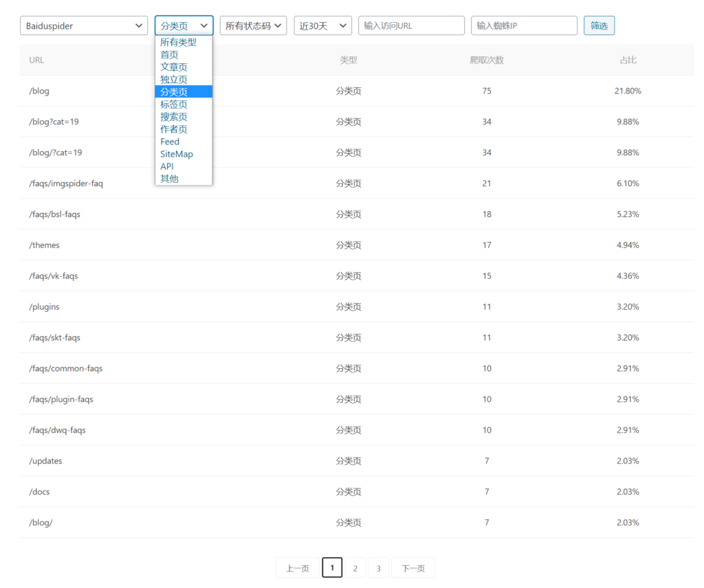Select 文章页 option in the list
This screenshot has width=704, height=588.
click(x=174, y=67)
